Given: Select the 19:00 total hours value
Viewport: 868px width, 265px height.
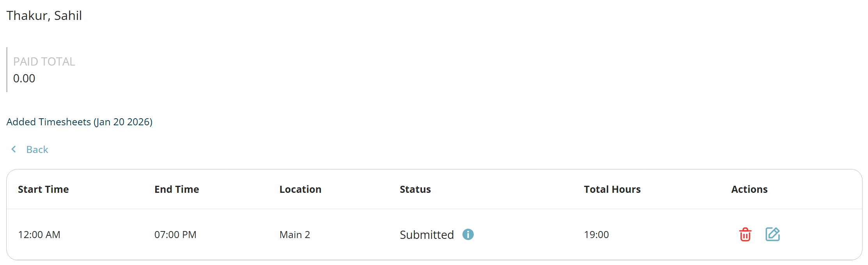Looking at the screenshot, I should (x=596, y=235).
